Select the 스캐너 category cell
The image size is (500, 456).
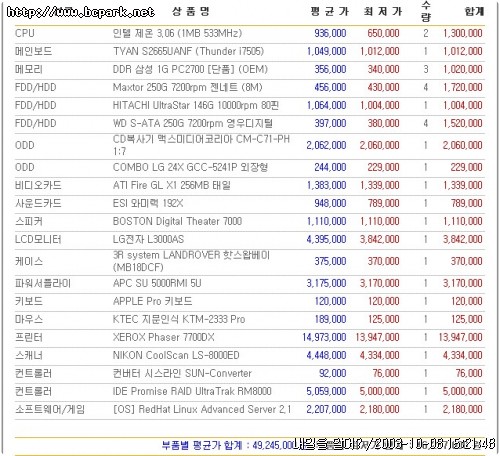pyautogui.click(x=29, y=355)
